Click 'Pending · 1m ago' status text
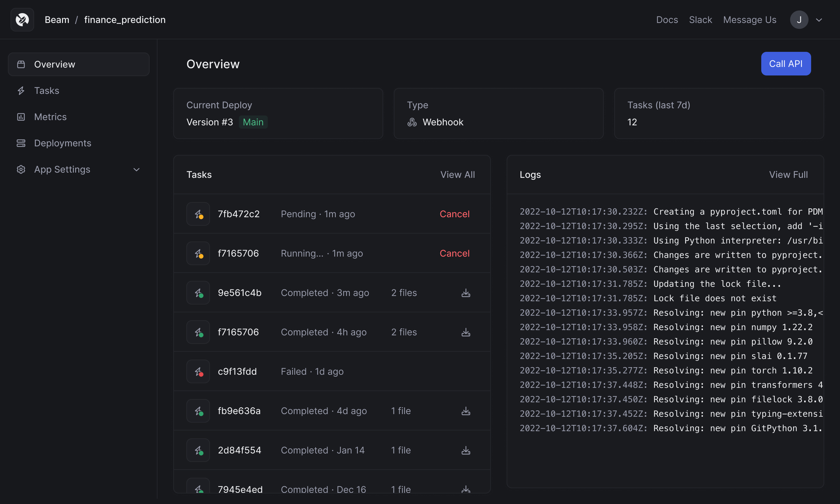The height and width of the screenshot is (504, 840). (318, 214)
